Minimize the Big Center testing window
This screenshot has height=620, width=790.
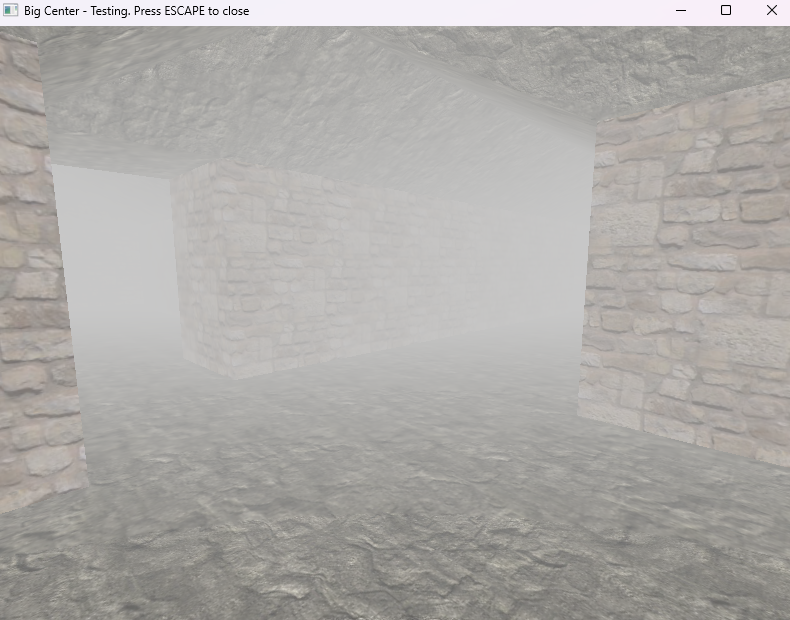pyautogui.click(x=681, y=11)
